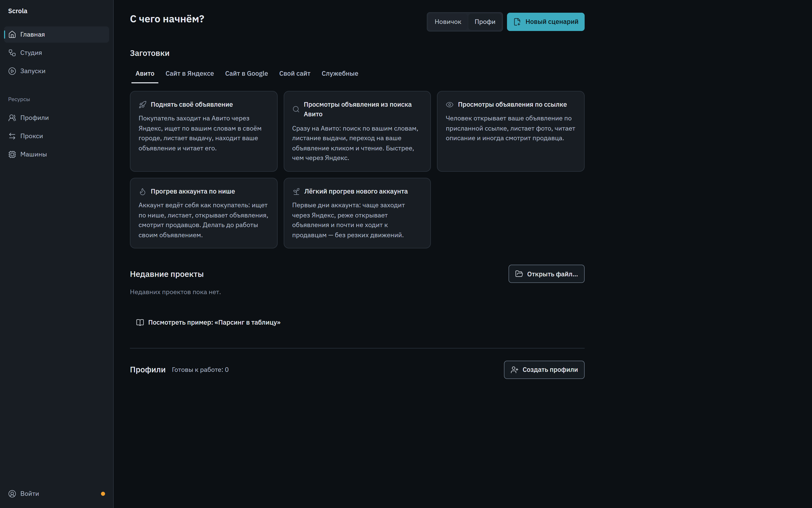
Task: Open example «Парсинг в таблицу» link
Action: coord(208,323)
